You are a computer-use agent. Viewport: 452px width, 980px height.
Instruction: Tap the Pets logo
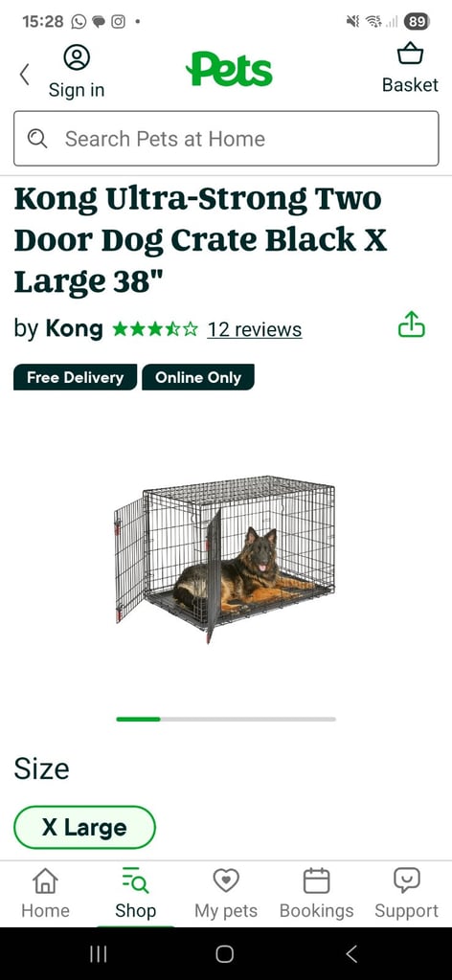pos(230,70)
